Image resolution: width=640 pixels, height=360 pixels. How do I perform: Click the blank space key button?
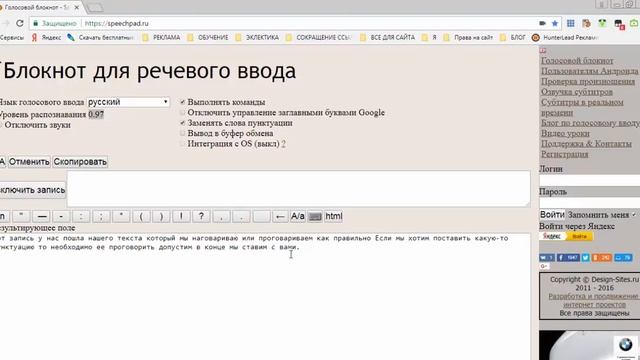[x=261, y=216]
